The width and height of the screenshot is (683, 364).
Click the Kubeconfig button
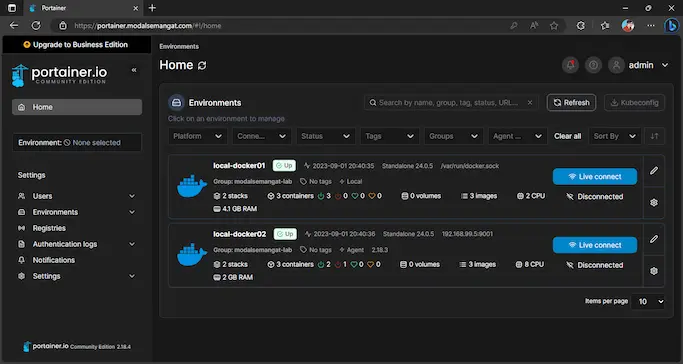point(635,103)
